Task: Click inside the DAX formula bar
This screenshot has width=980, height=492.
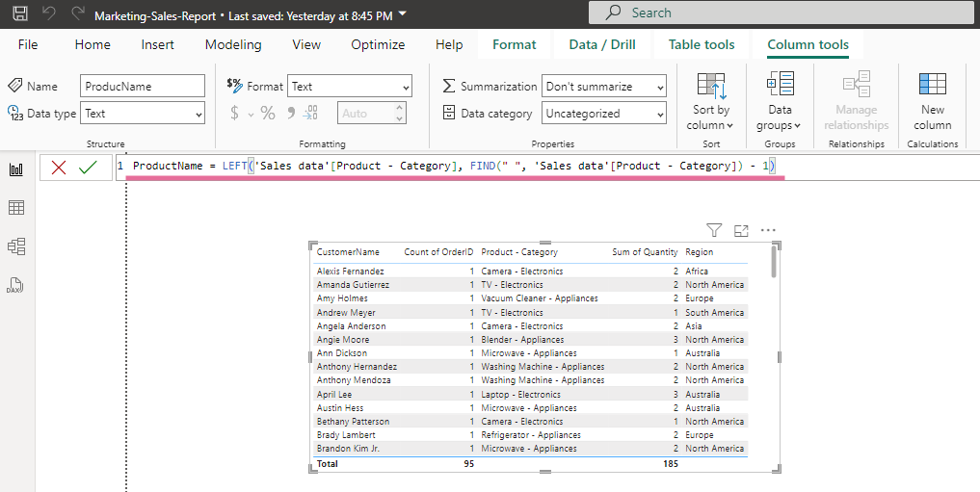Action: point(546,166)
